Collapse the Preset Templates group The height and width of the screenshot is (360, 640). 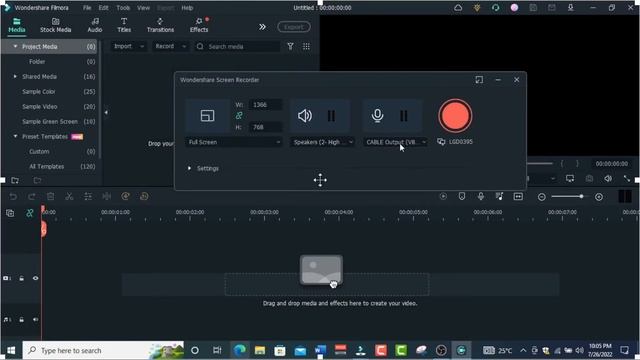(x=16, y=136)
